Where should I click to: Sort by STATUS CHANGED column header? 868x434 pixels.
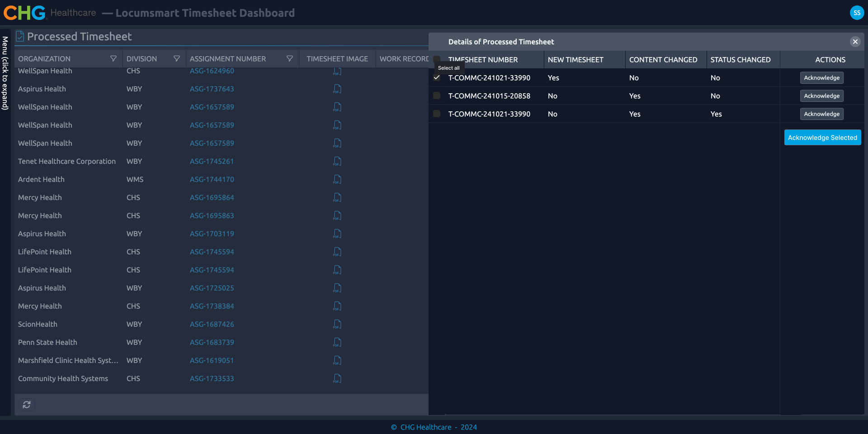coord(741,60)
